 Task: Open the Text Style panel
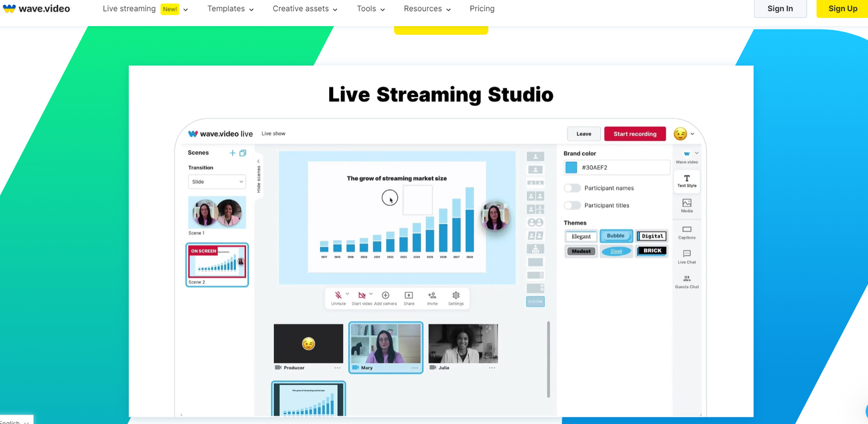point(687,181)
